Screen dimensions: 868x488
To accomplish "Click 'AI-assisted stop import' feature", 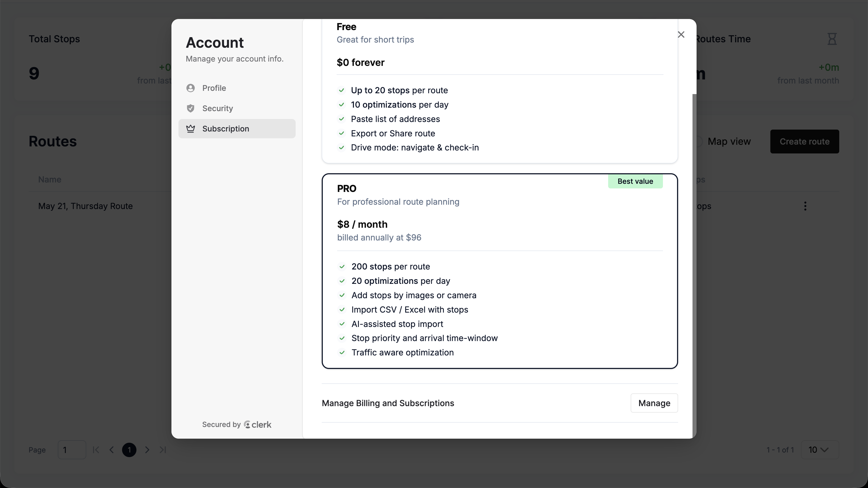I will (x=397, y=324).
